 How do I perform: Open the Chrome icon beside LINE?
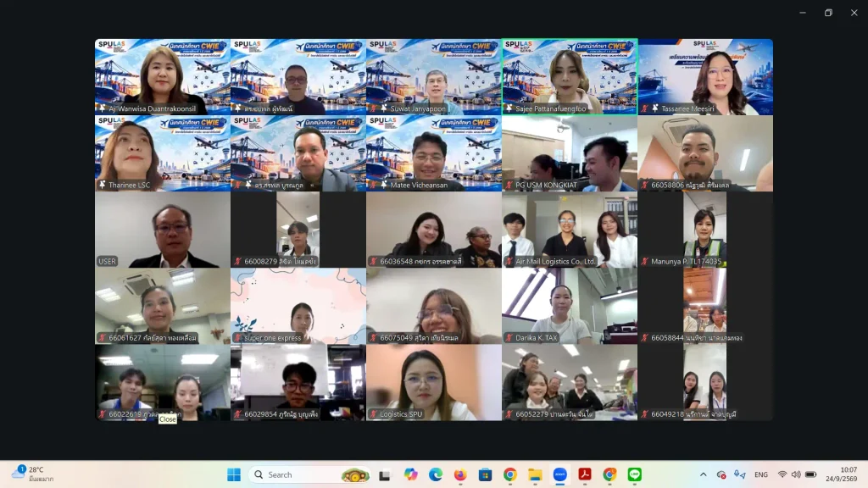609,474
